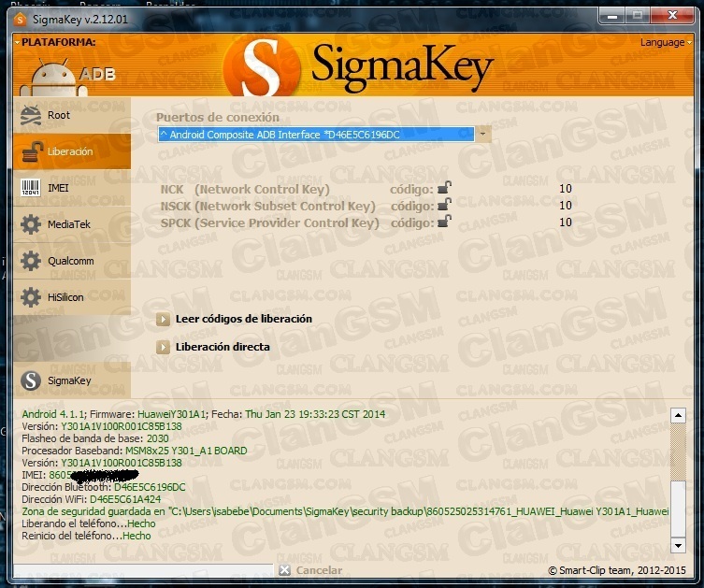Click the SigmaKey title bar app icon
This screenshot has height=588, width=704.
click(21, 20)
